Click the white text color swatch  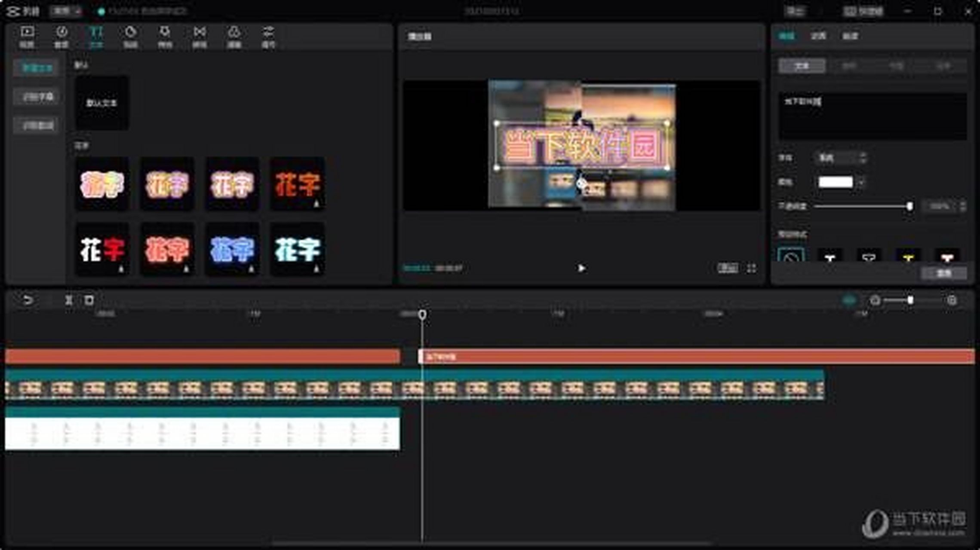pyautogui.click(x=835, y=182)
